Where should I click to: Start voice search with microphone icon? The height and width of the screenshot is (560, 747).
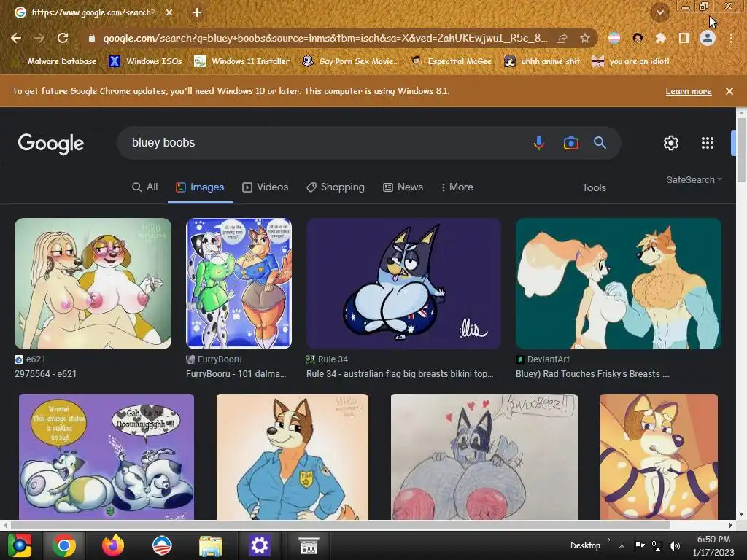539,143
